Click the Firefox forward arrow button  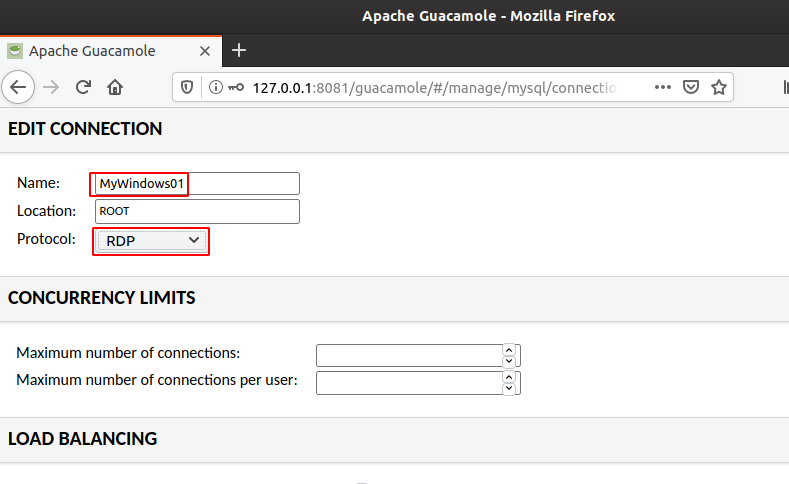(51, 87)
